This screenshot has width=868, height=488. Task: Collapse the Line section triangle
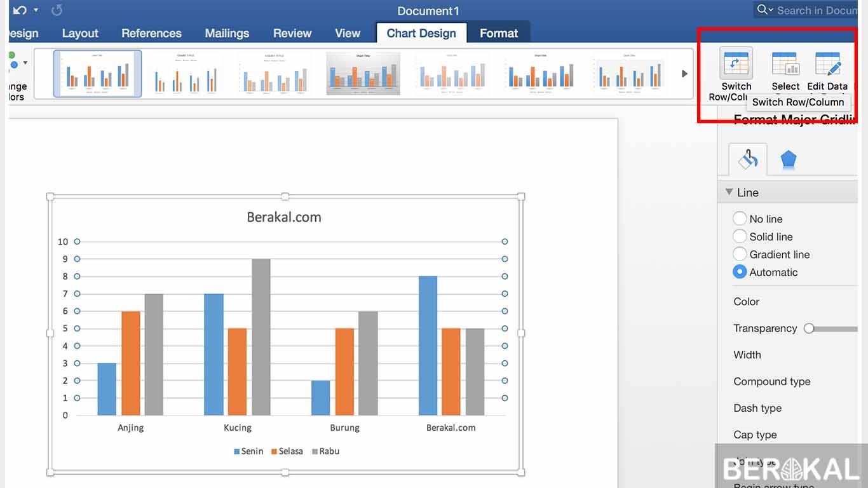729,192
